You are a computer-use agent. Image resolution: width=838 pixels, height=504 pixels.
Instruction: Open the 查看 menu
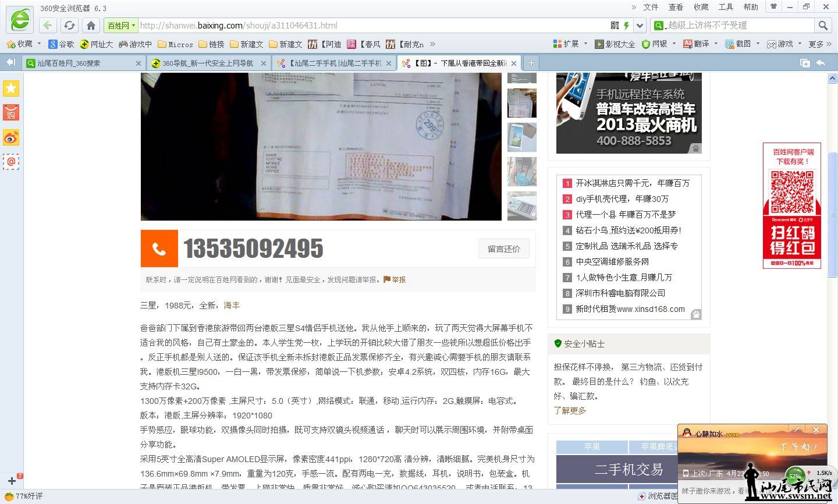tap(676, 7)
